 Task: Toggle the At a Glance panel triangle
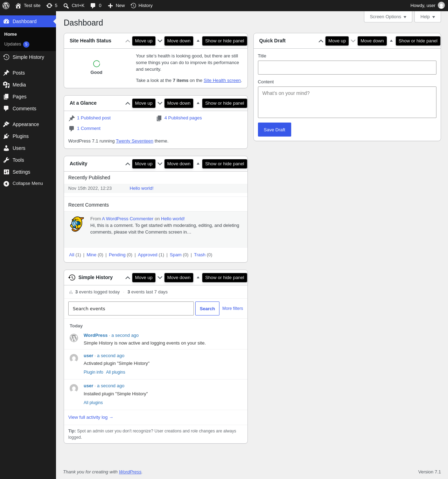pos(198,103)
